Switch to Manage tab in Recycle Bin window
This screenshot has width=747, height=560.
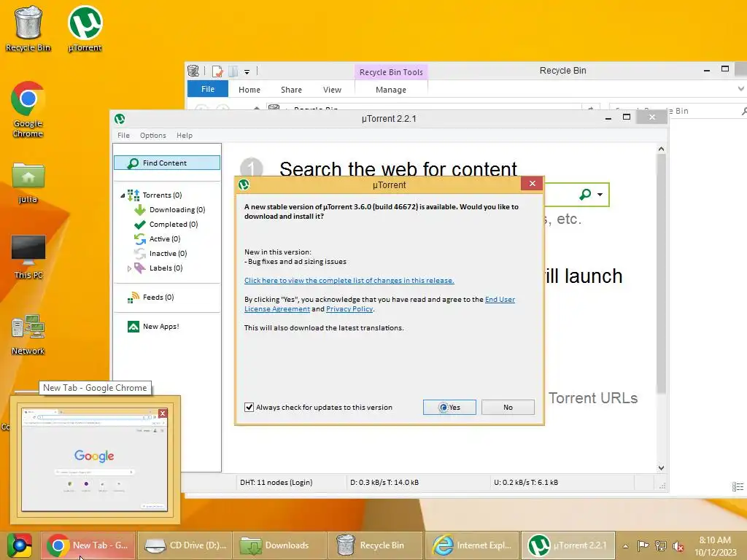click(x=391, y=90)
